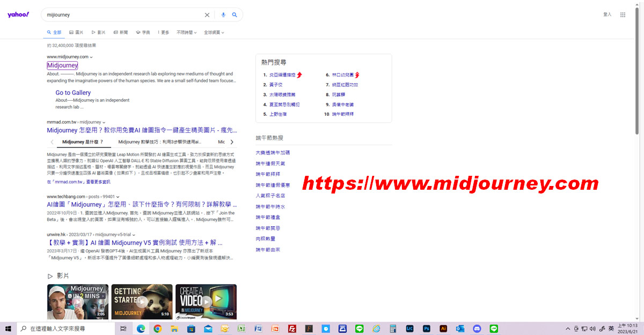The height and width of the screenshot is (335, 644).
Task: Start voice search with the microphone icon
Action: point(223,15)
